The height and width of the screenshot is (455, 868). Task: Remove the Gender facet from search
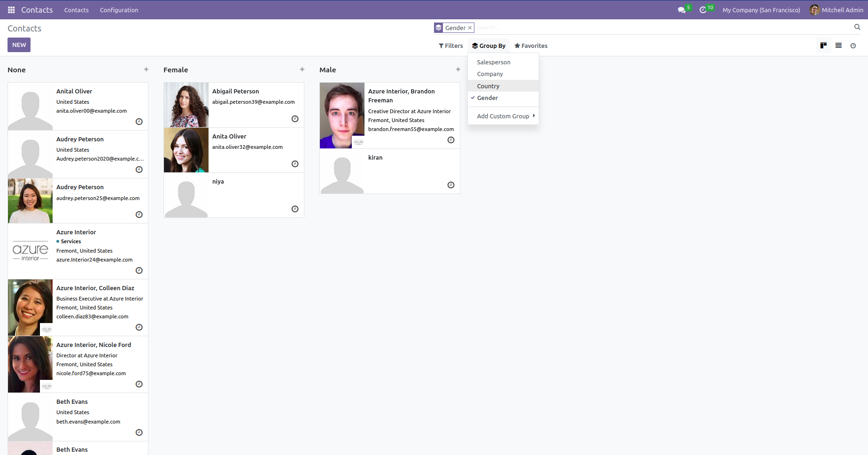coord(470,28)
